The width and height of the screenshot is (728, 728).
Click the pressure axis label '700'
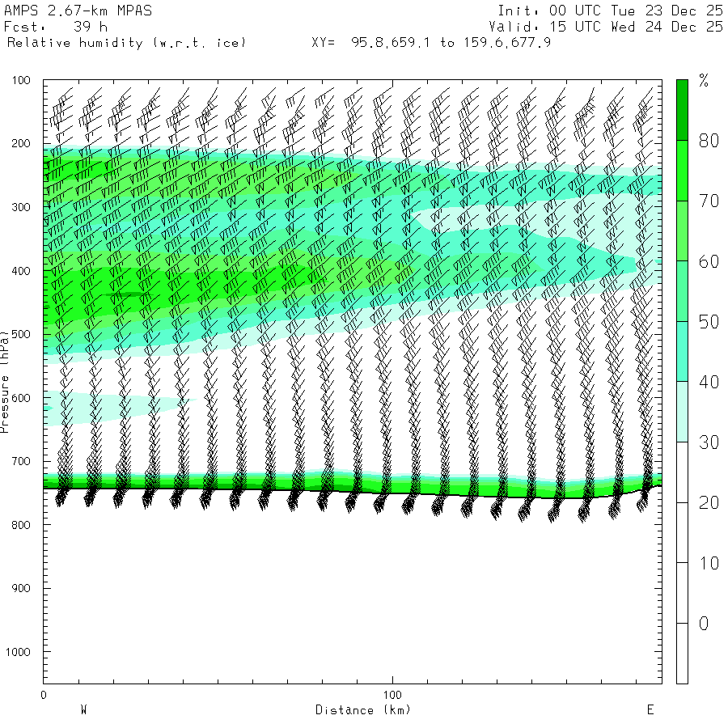point(21,462)
